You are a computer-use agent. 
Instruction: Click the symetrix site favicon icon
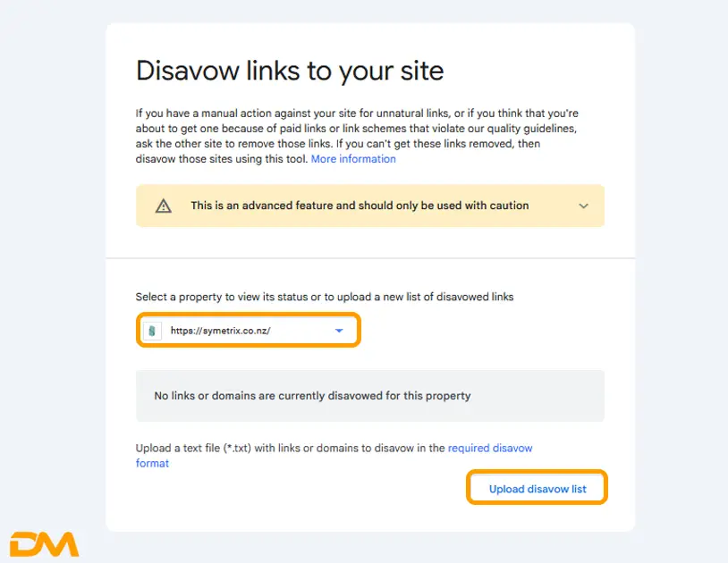point(152,331)
